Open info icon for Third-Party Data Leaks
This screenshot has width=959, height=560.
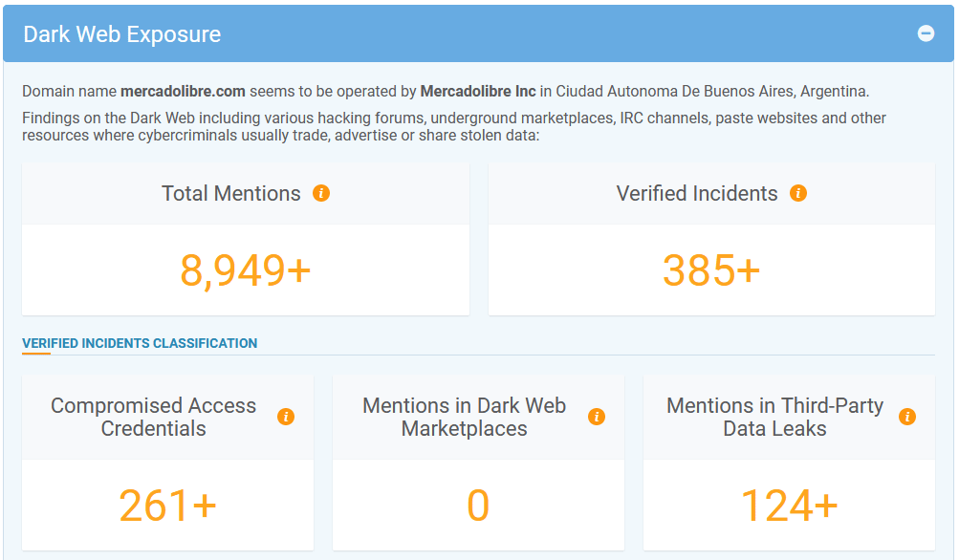[907, 417]
